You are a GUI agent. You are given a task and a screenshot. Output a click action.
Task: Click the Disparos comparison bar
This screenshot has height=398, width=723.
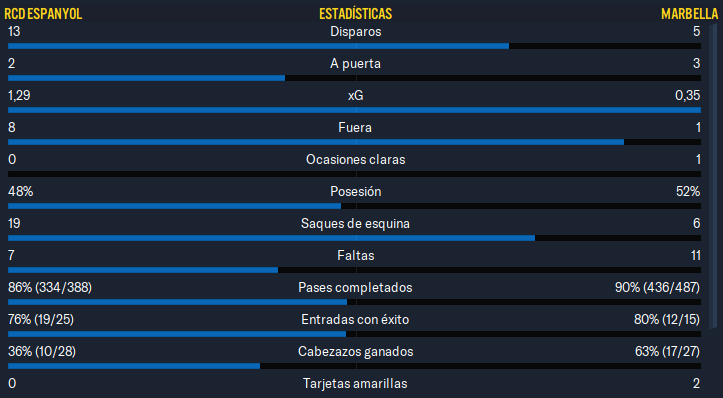coord(354,46)
